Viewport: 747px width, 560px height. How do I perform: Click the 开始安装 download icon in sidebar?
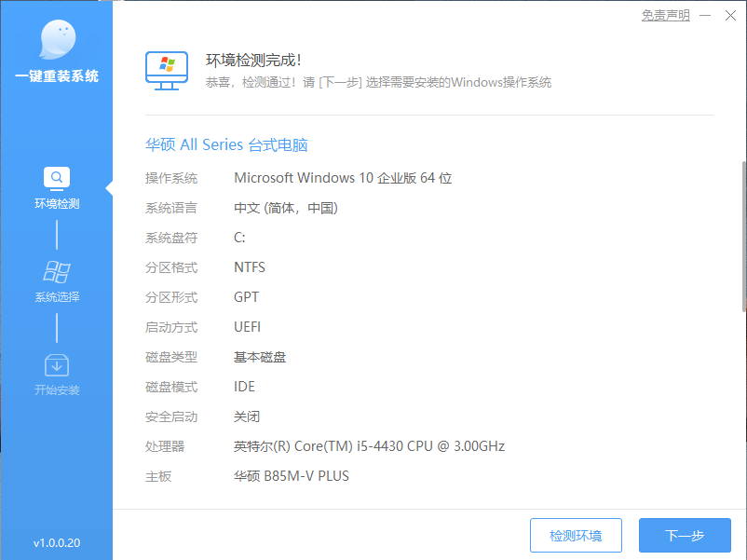tap(56, 364)
